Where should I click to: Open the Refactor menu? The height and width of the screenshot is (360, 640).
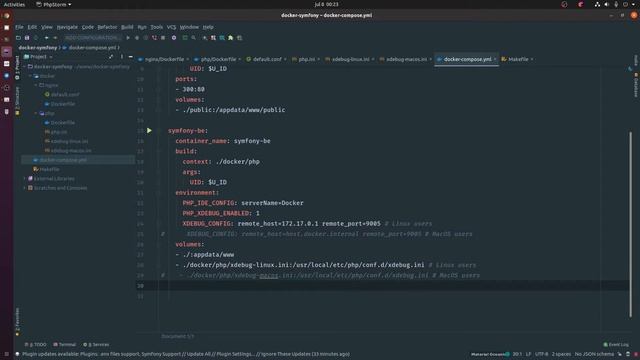[107, 27]
